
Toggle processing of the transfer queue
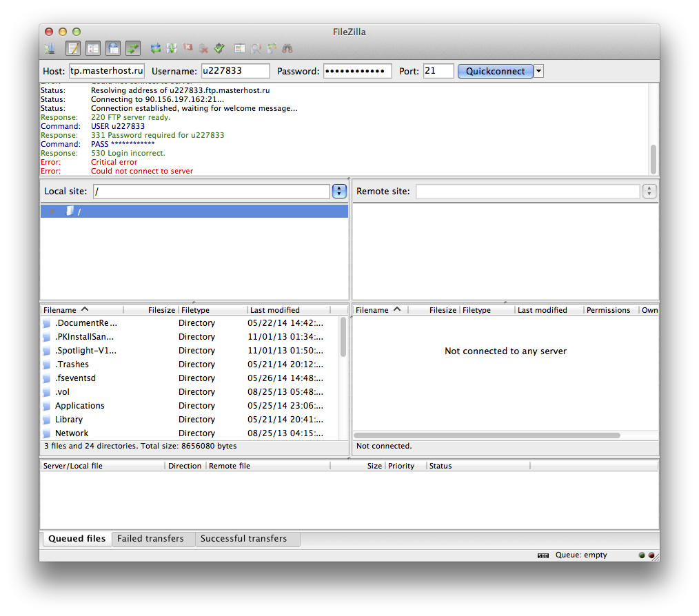172,48
